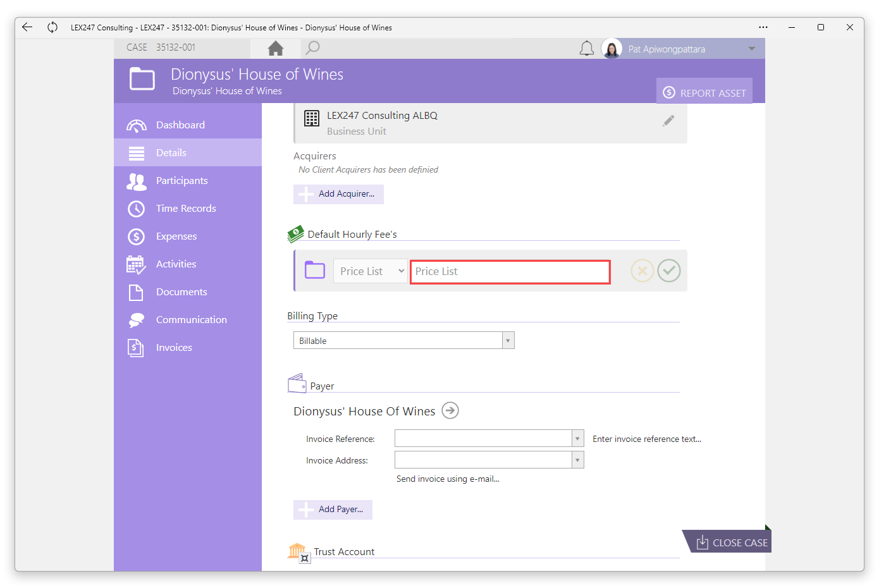Click the Payer wallet icon
The image size is (879, 588).
click(x=297, y=383)
